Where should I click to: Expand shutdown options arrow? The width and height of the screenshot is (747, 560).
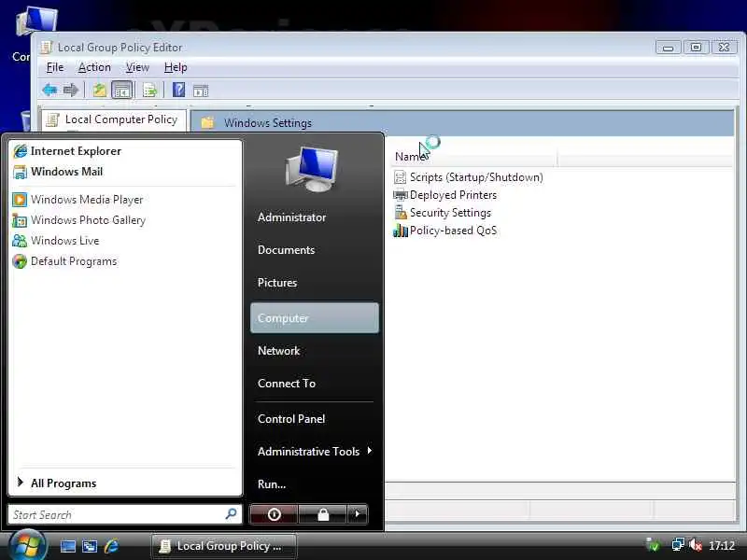click(358, 514)
